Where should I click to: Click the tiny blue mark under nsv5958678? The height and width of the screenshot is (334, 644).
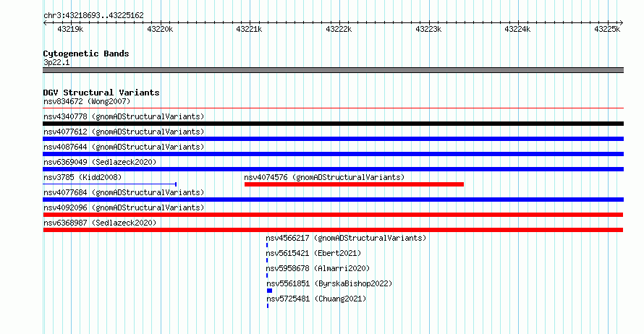point(267,275)
